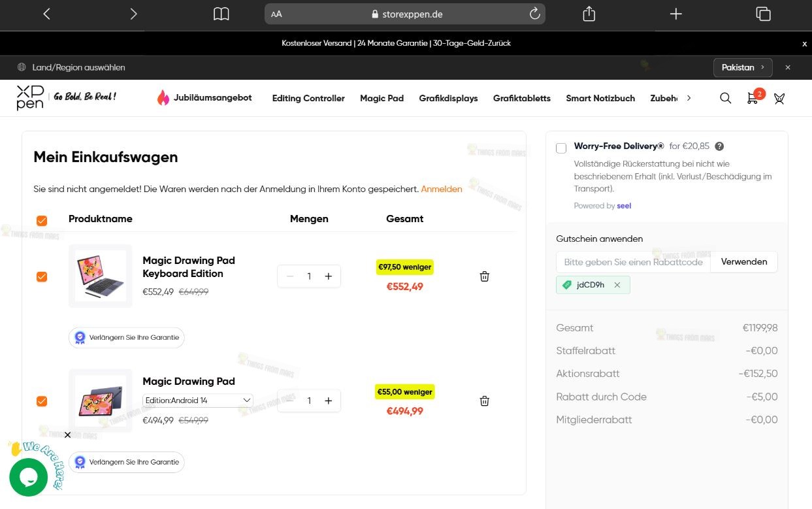Click the globe icon next to Land/Region

tap(22, 67)
